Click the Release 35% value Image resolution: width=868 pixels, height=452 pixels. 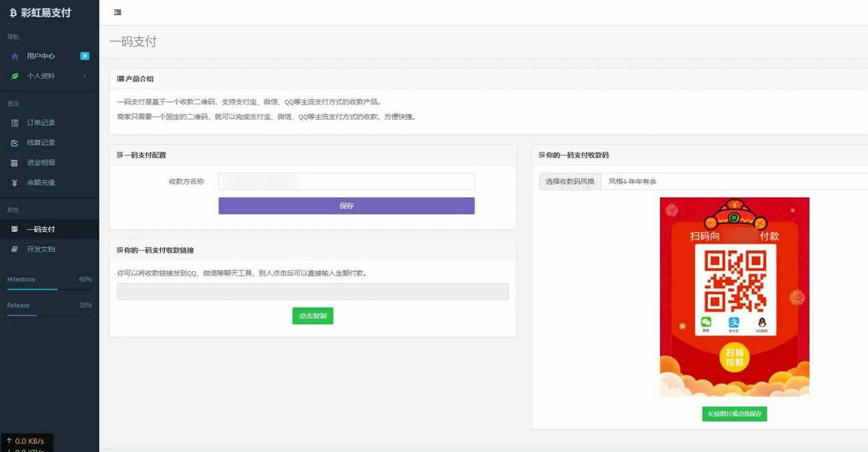[x=85, y=305]
